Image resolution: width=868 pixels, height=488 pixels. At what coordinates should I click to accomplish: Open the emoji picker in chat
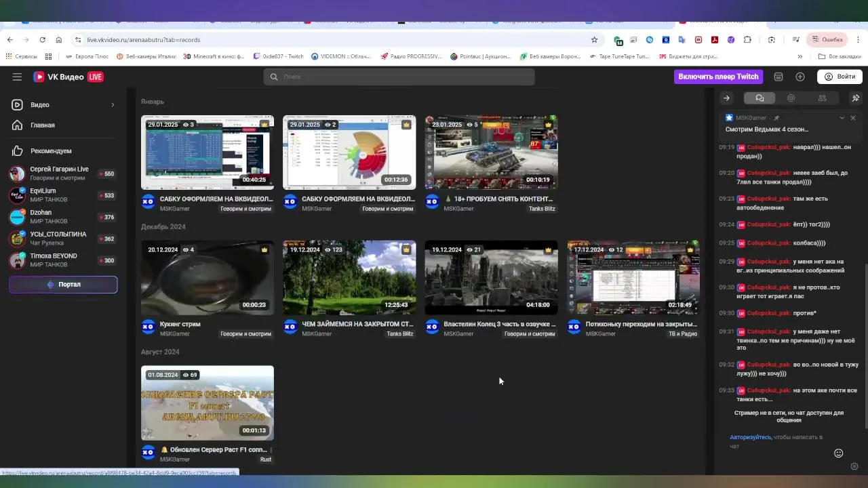[x=838, y=453]
